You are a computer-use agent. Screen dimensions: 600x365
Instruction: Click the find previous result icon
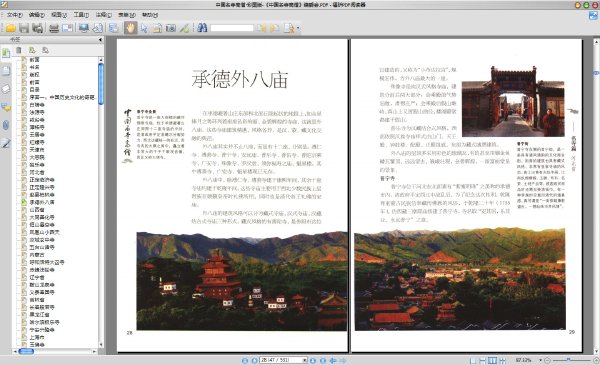pyautogui.click(x=261, y=28)
